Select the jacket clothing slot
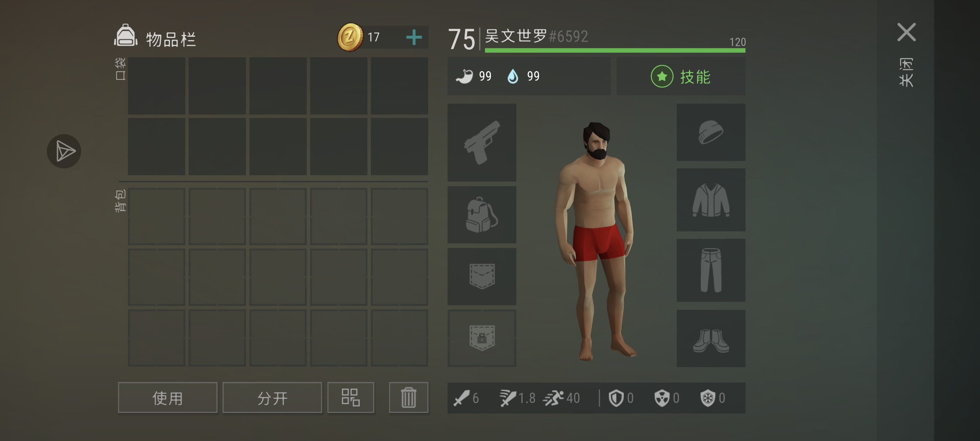980x441 pixels. (x=710, y=200)
